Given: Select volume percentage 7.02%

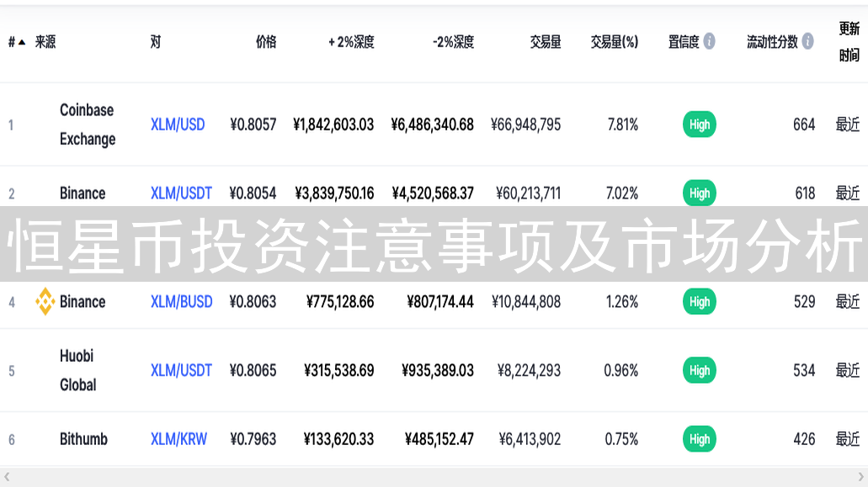Looking at the screenshot, I should tap(622, 193).
